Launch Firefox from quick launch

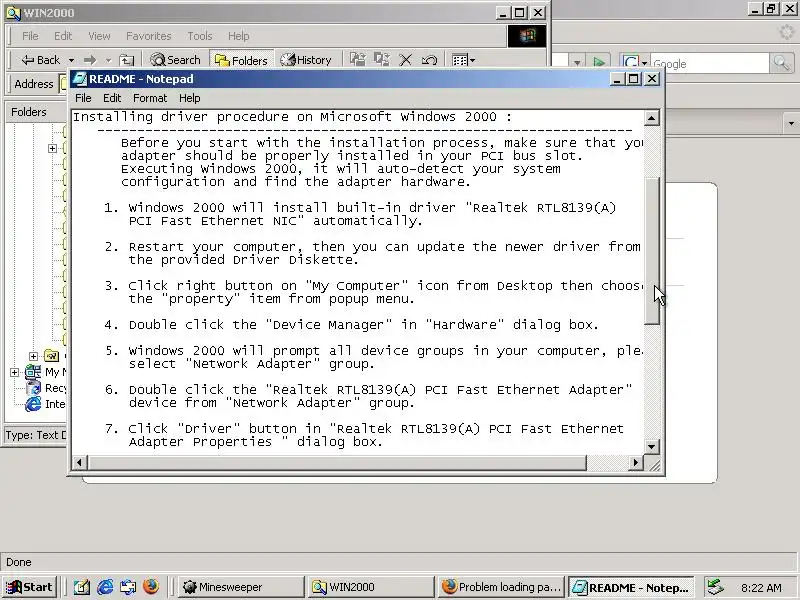[151, 587]
